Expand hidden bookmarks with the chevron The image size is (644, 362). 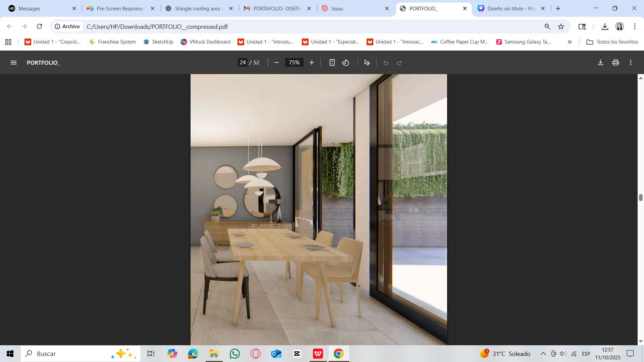570,42
